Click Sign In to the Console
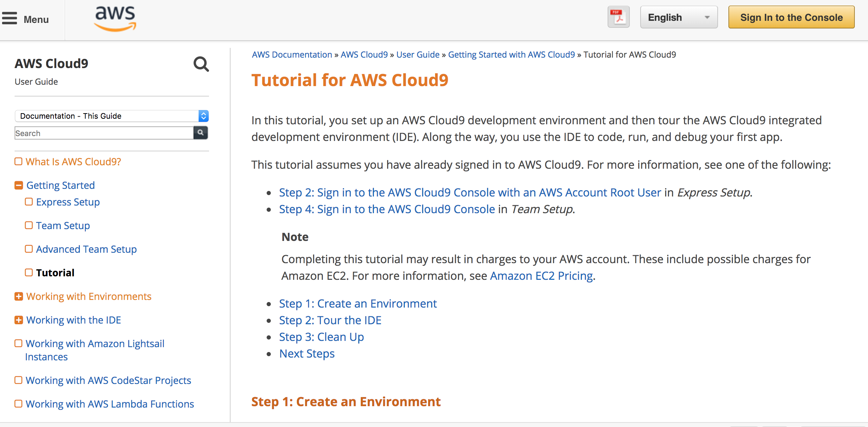This screenshot has width=868, height=427. click(791, 17)
